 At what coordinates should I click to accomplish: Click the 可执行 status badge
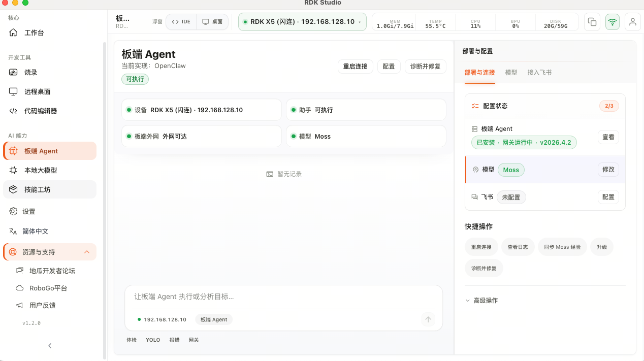[x=135, y=79]
